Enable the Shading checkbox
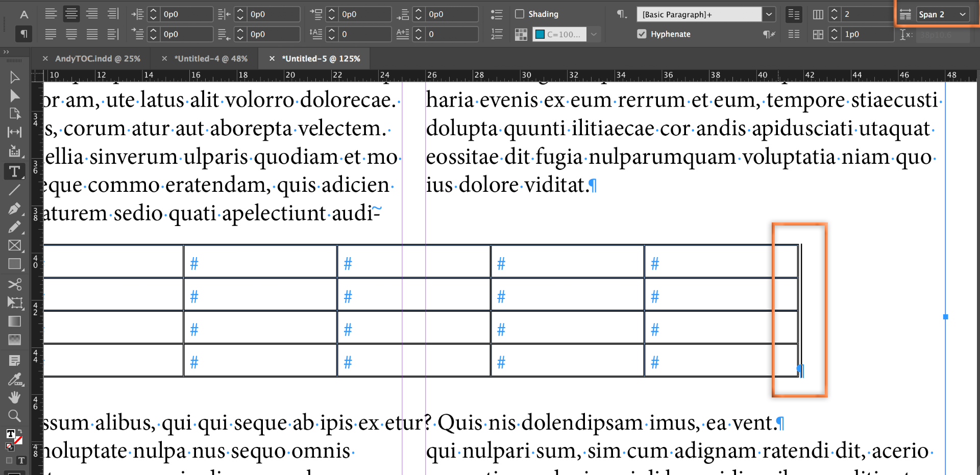The height and width of the screenshot is (475, 980). (520, 14)
